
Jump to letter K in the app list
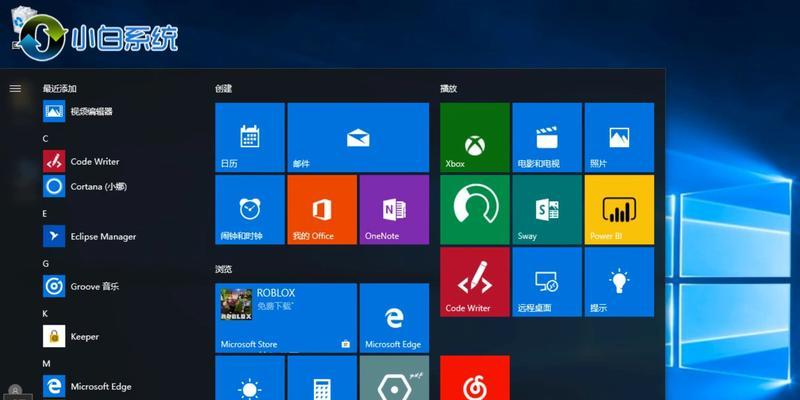tap(45, 314)
